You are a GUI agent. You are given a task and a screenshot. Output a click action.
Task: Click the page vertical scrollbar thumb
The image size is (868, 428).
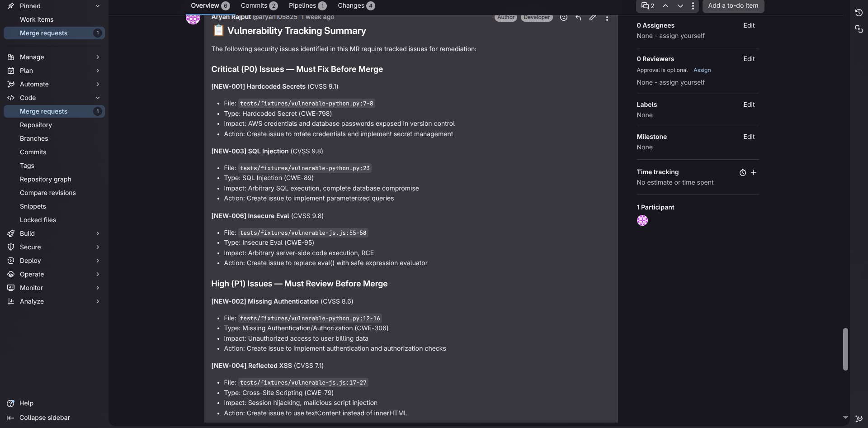pos(845,349)
